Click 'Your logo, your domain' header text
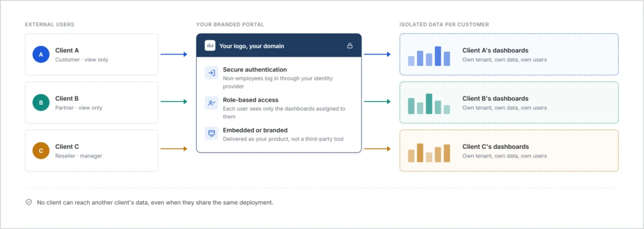The image size is (644, 229). pyautogui.click(x=252, y=46)
